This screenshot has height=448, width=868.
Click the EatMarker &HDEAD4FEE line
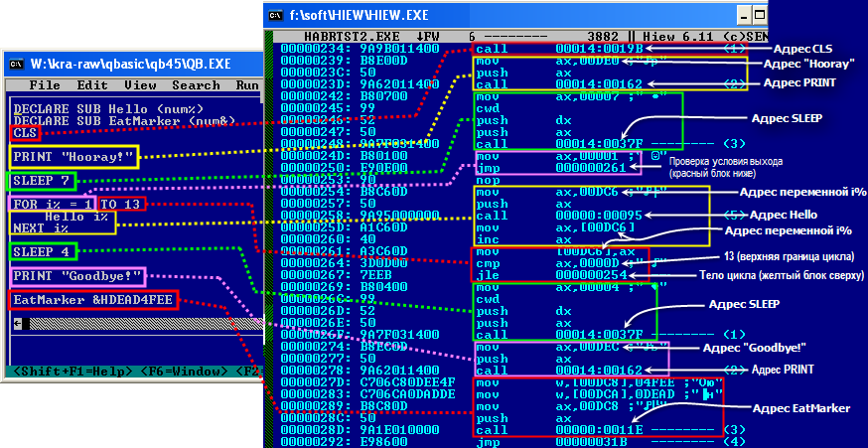[x=93, y=300]
